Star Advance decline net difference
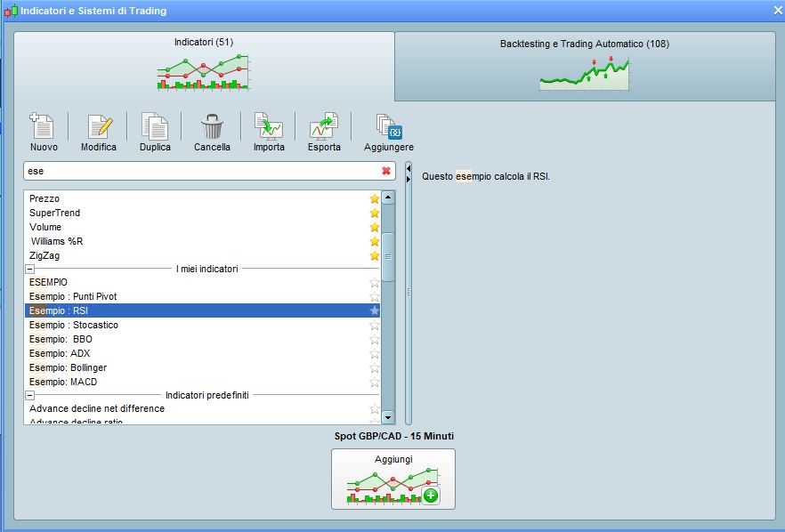This screenshot has width=785, height=532. click(375, 409)
